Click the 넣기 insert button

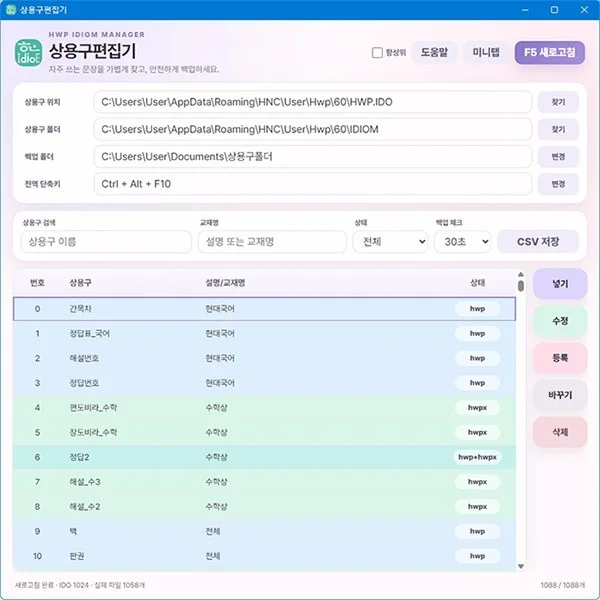pos(560,284)
